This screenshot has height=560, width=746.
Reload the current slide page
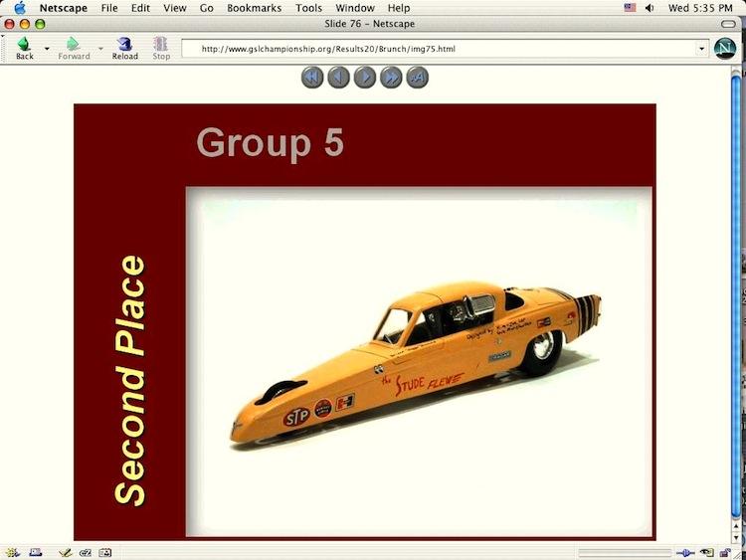(x=124, y=48)
